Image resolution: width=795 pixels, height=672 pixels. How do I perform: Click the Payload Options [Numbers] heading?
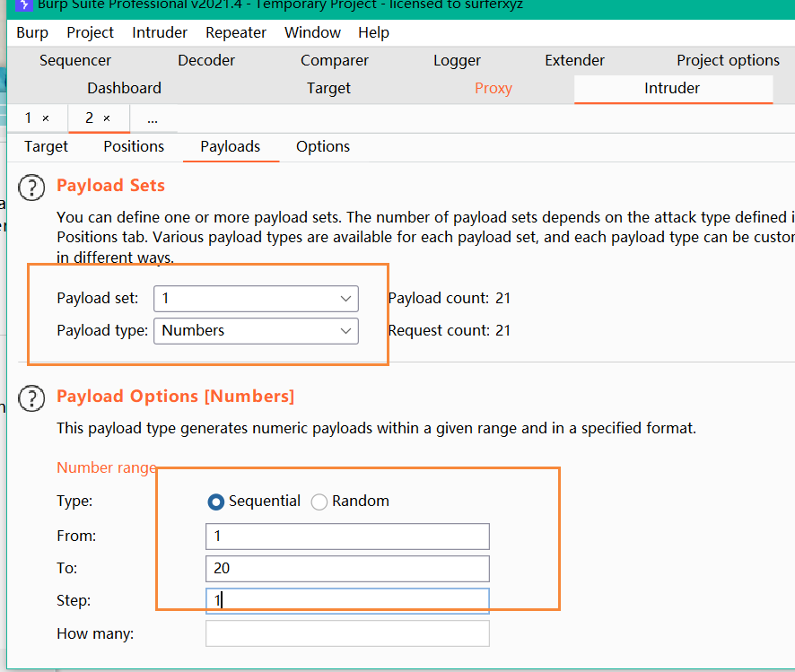176,397
